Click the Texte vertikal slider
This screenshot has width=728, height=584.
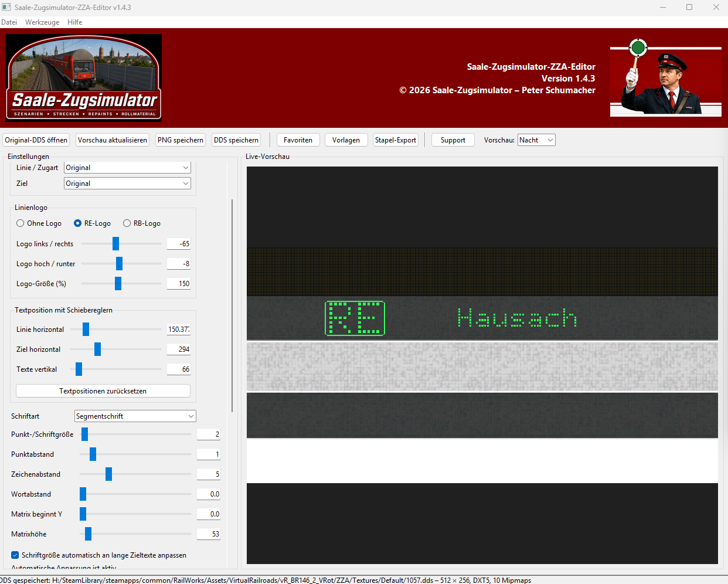click(x=116, y=369)
